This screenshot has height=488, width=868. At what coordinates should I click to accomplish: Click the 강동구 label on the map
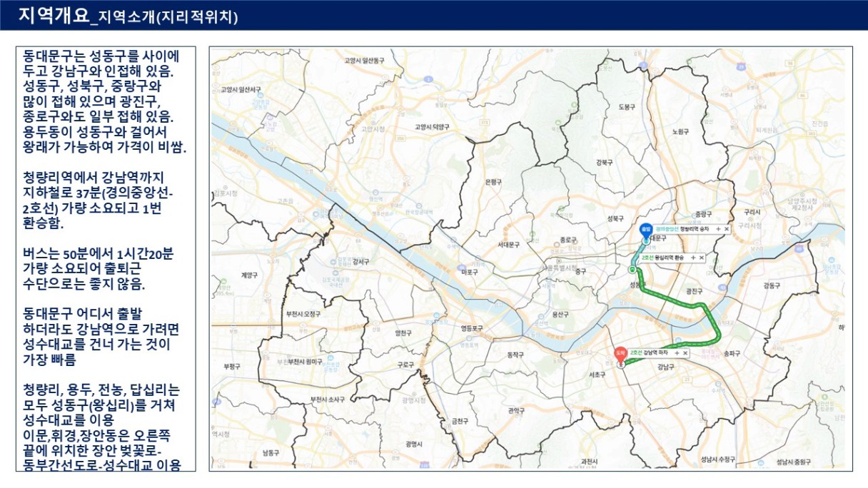(x=773, y=285)
